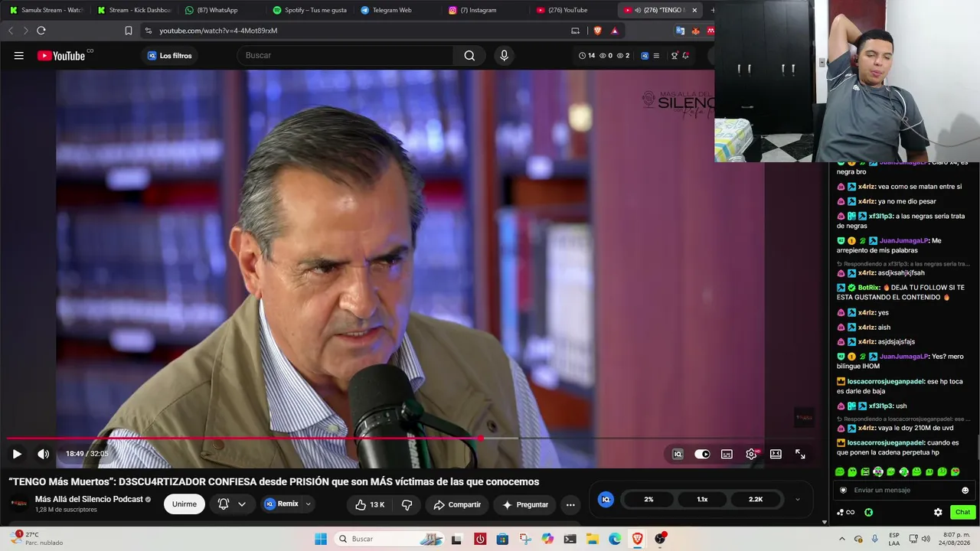Open more actions three-dot menu
980x551 pixels.
(570, 504)
